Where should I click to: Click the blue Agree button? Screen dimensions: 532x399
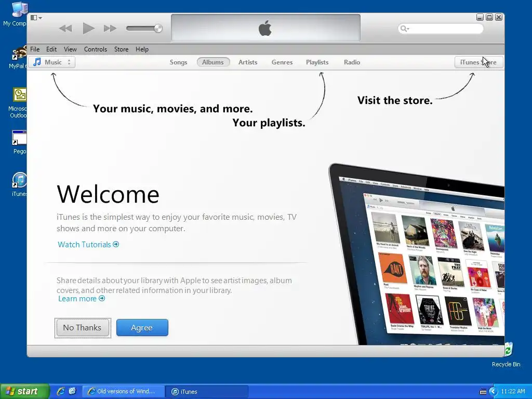click(x=142, y=327)
